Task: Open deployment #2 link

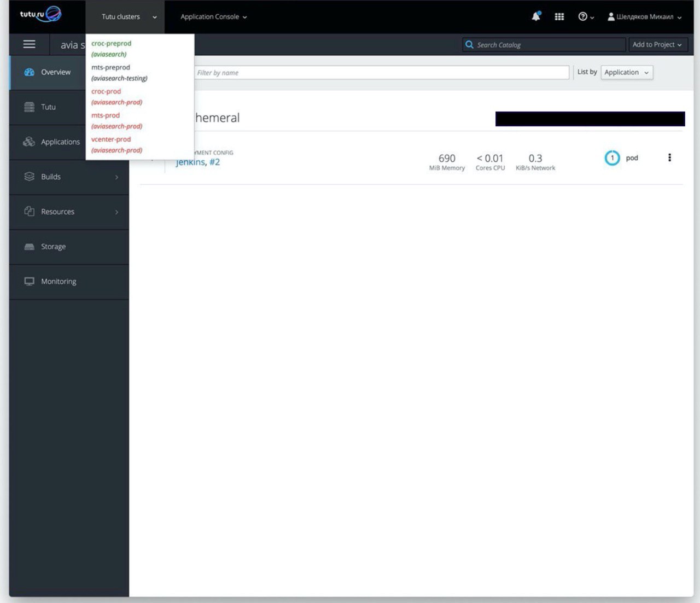Action: 214,162
